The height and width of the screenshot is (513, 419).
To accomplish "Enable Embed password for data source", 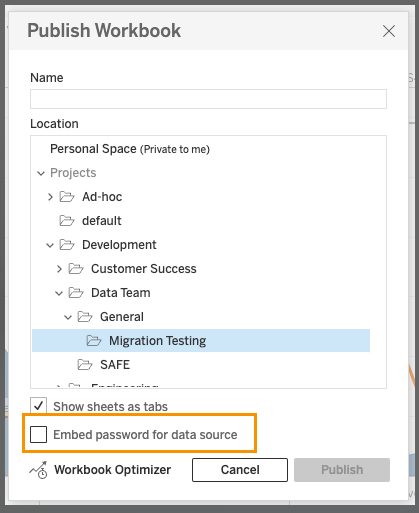I will click(38, 434).
